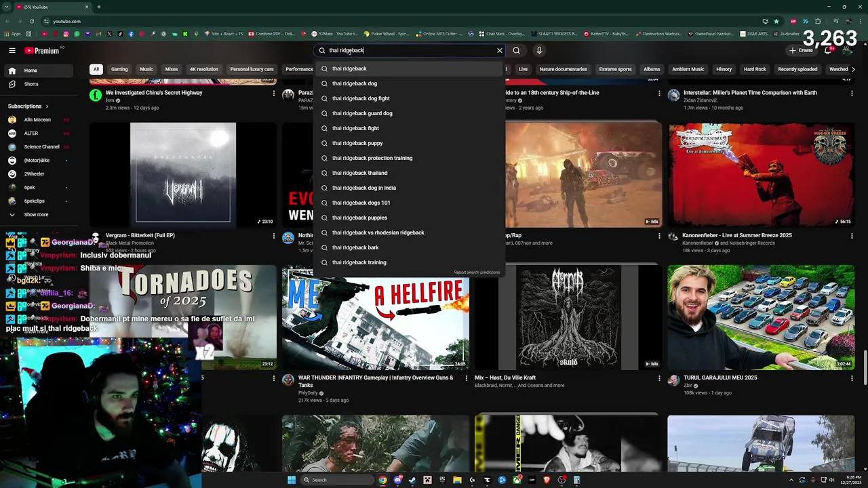Open the Create video button
868x488 pixels.
801,50
